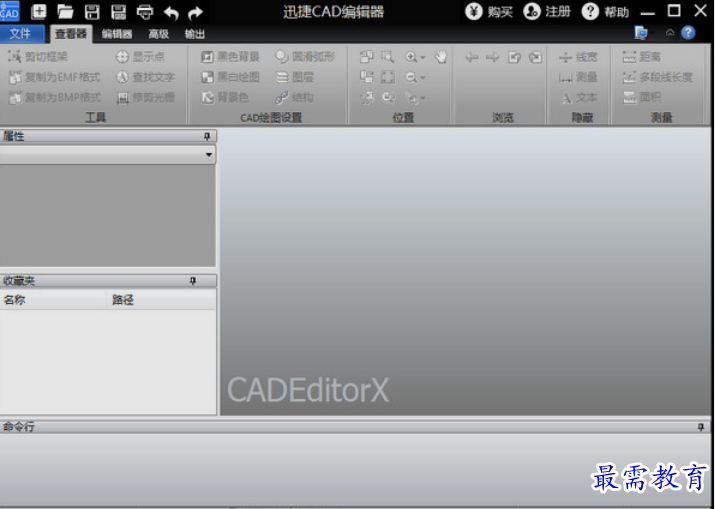Switch to the 查看器 tab

[71, 34]
